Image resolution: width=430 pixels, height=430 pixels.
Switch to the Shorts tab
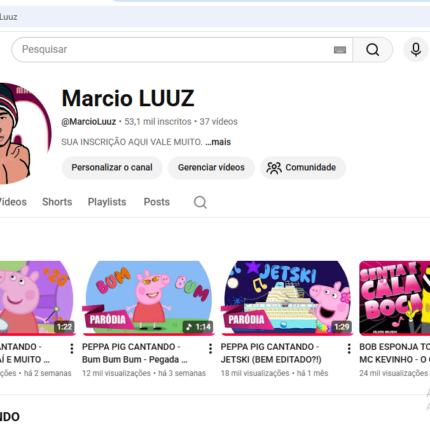[x=57, y=202]
